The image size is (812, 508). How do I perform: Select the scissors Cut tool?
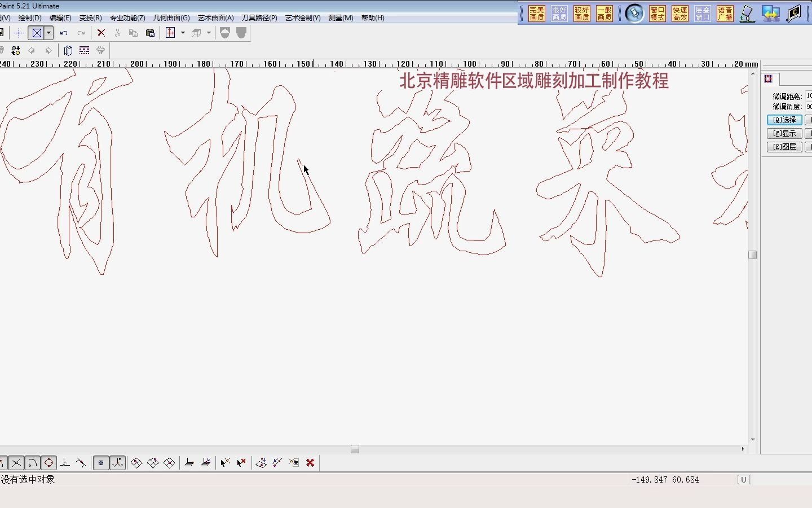click(117, 33)
